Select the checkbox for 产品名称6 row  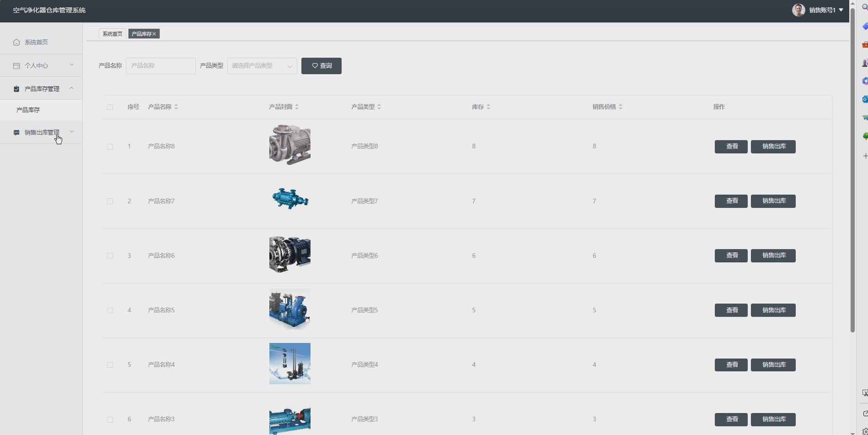pyautogui.click(x=110, y=256)
